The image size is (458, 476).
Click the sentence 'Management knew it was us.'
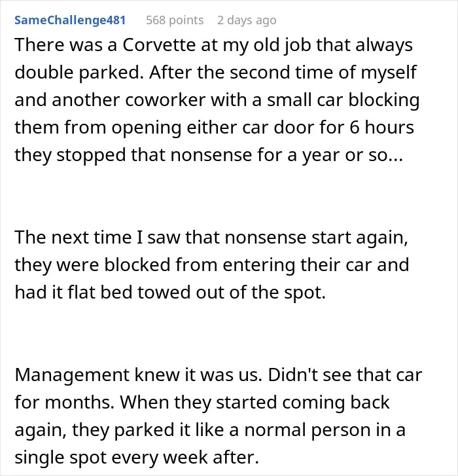138,375
